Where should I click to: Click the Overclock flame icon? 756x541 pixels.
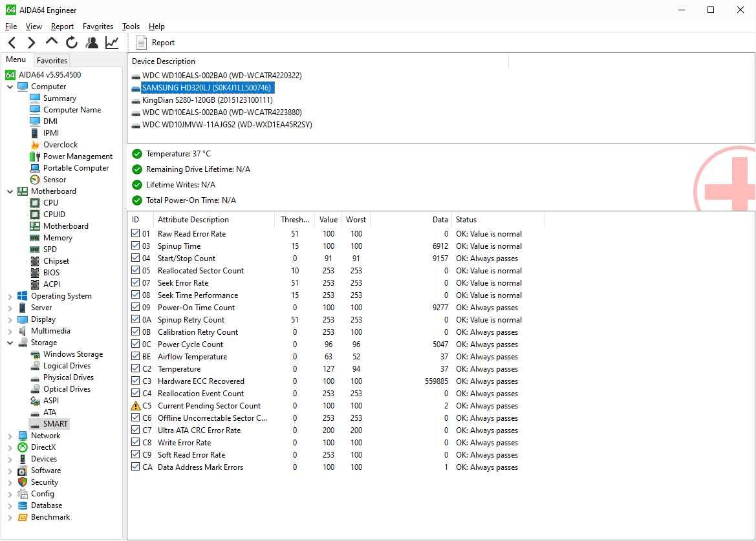[x=35, y=145]
